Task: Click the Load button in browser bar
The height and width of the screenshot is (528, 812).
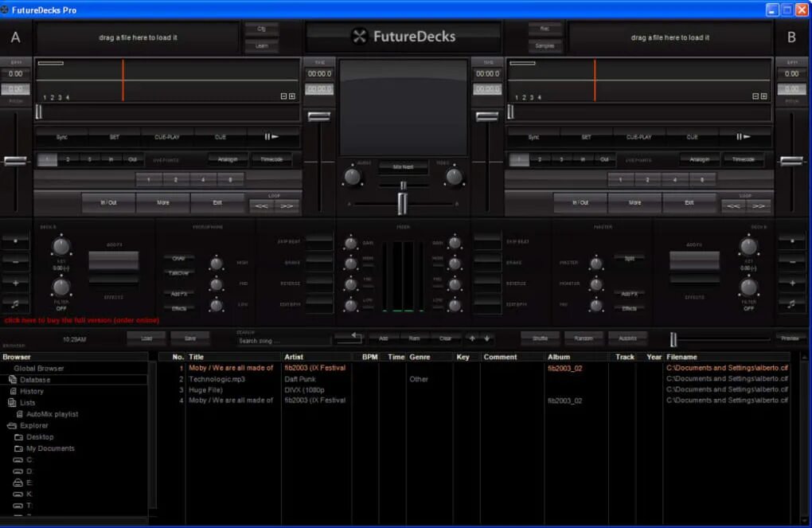Action: click(x=146, y=338)
